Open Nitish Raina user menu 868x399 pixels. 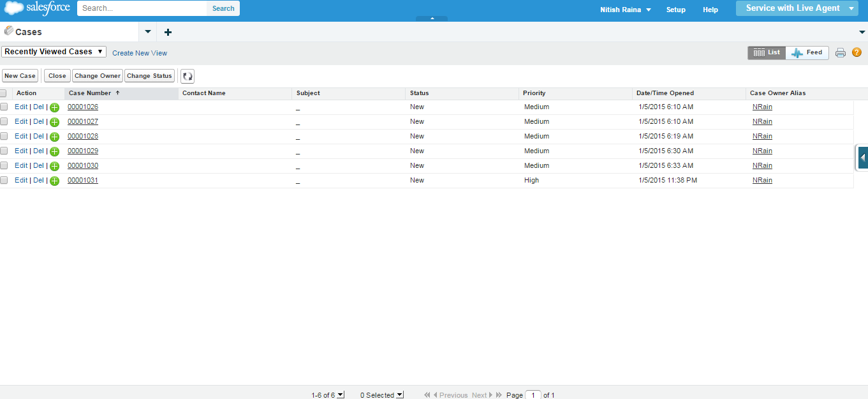tap(625, 10)
